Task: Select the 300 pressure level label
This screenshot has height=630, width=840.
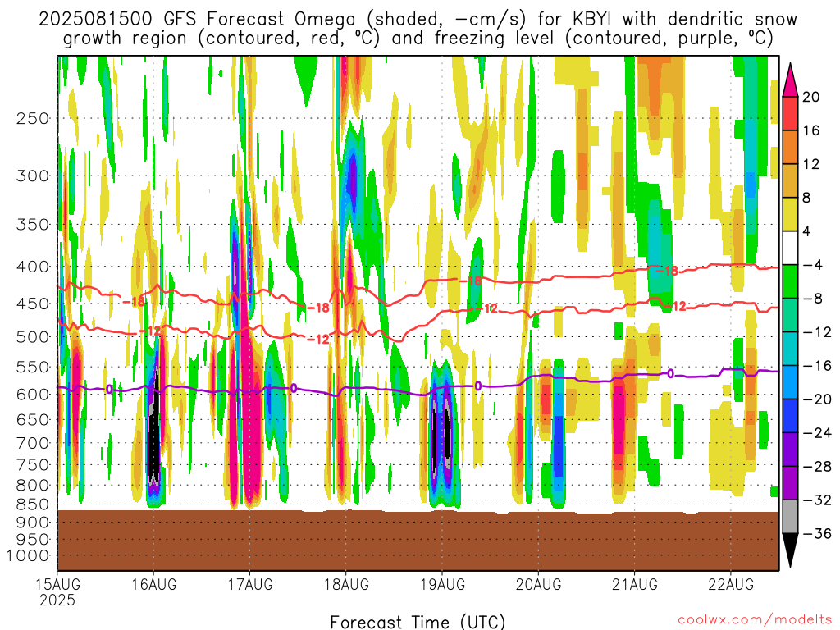Action: pyautogui.click(x=33, y=176)
